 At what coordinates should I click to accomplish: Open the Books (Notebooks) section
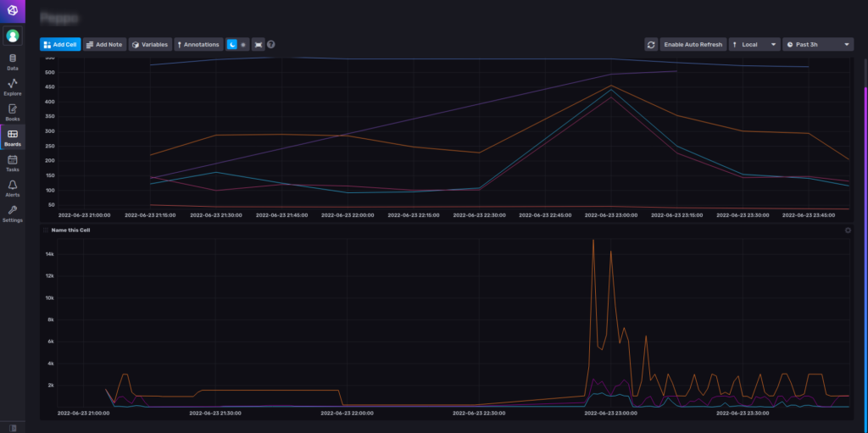tap(12, 113)
